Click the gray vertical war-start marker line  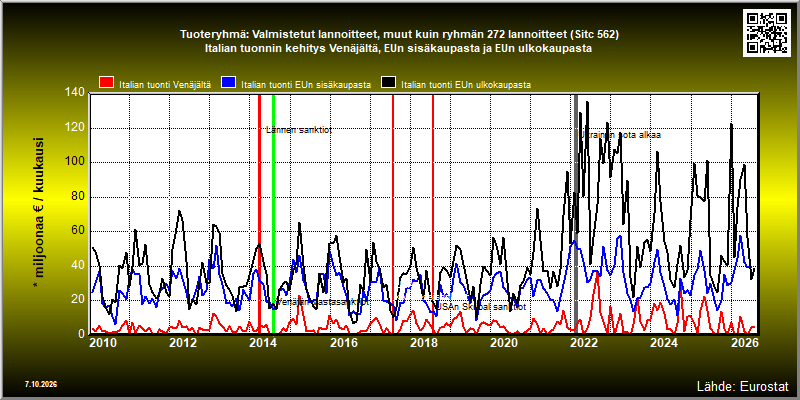point(576,213)
